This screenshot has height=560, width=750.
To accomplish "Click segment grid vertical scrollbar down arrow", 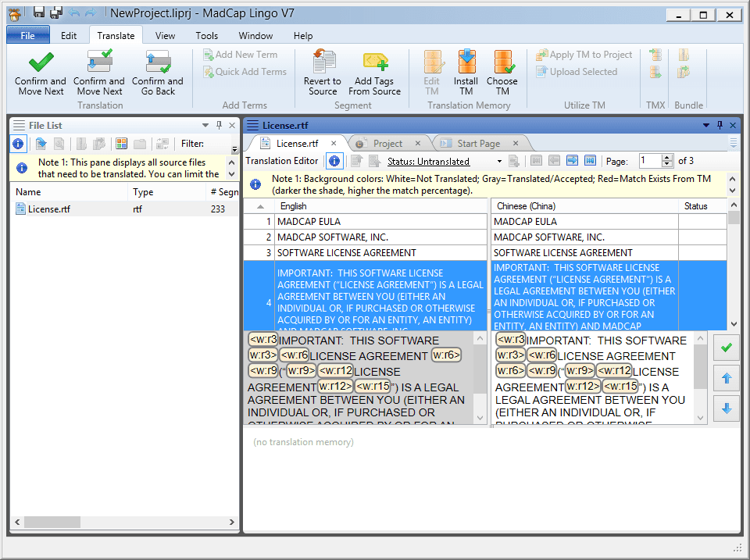I will pos(734,324).
